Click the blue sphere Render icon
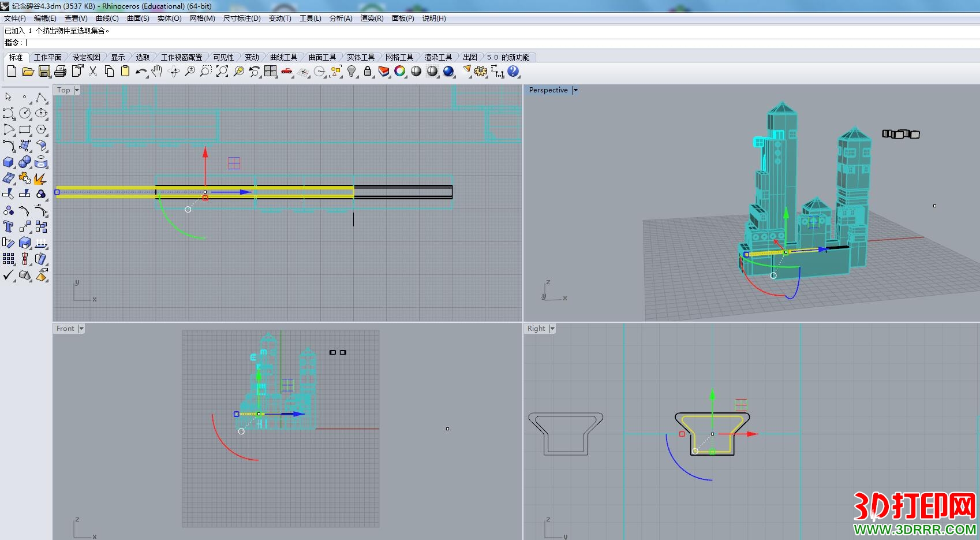980x540 pixels. click(448, 71)
